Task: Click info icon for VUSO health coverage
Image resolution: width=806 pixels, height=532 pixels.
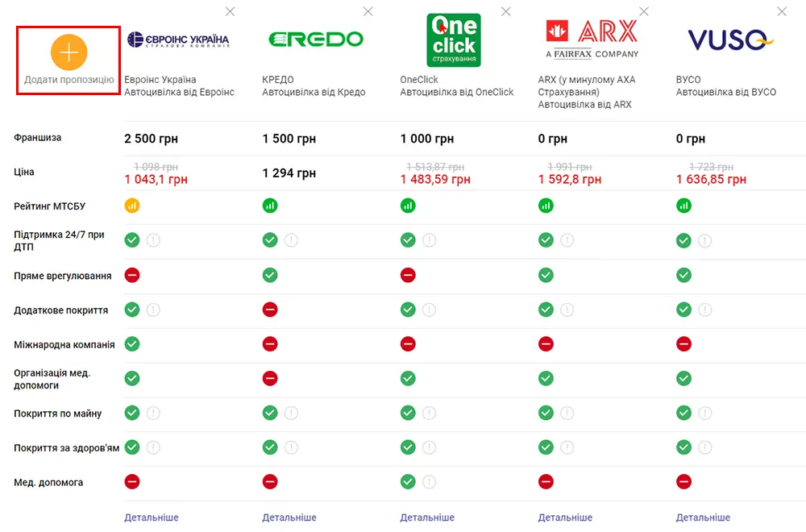Action: pyautogui.click(x=705, y=447)
